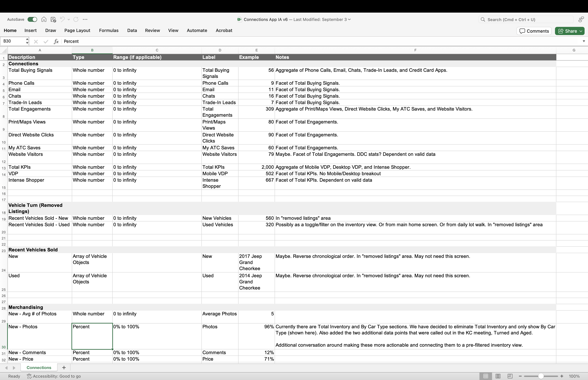Toggle the AutoSave switch

pos(32,20)
